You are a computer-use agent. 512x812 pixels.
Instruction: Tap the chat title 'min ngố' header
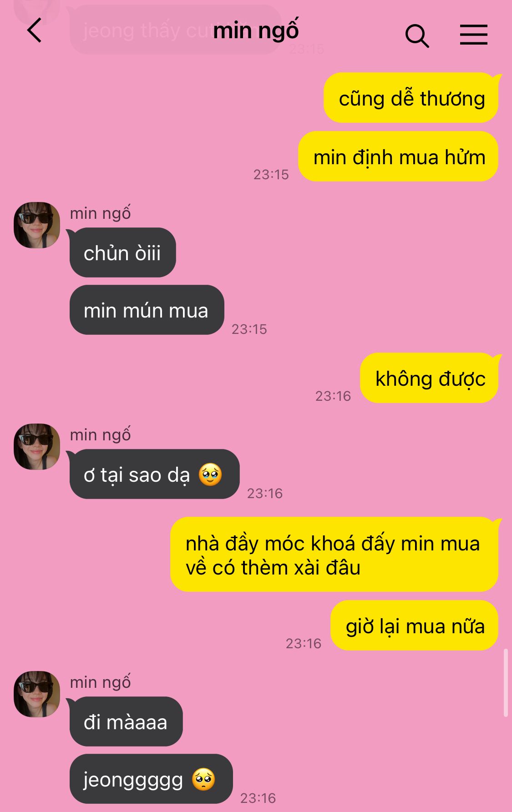pyautogui.click(x=256, y=31)
